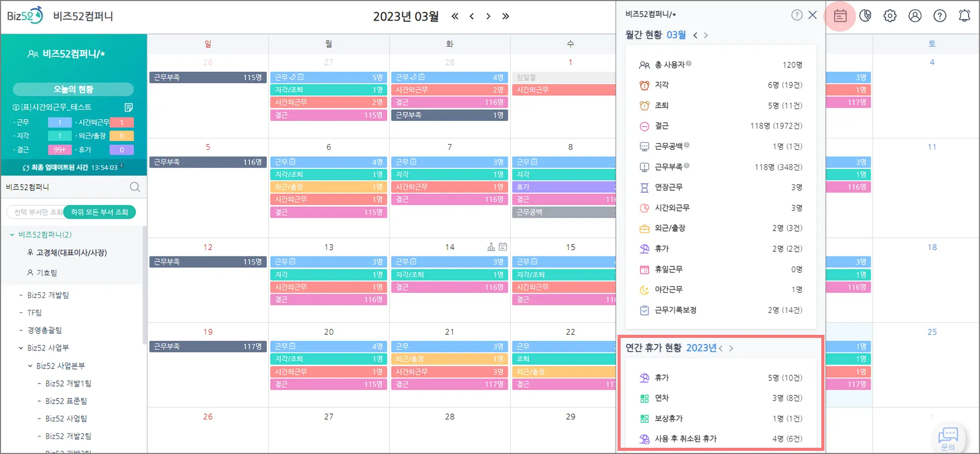980x454 pixels.
Task: Show previous month in 월간 현황
Action: pyautogui.click(x=695, y=35)
